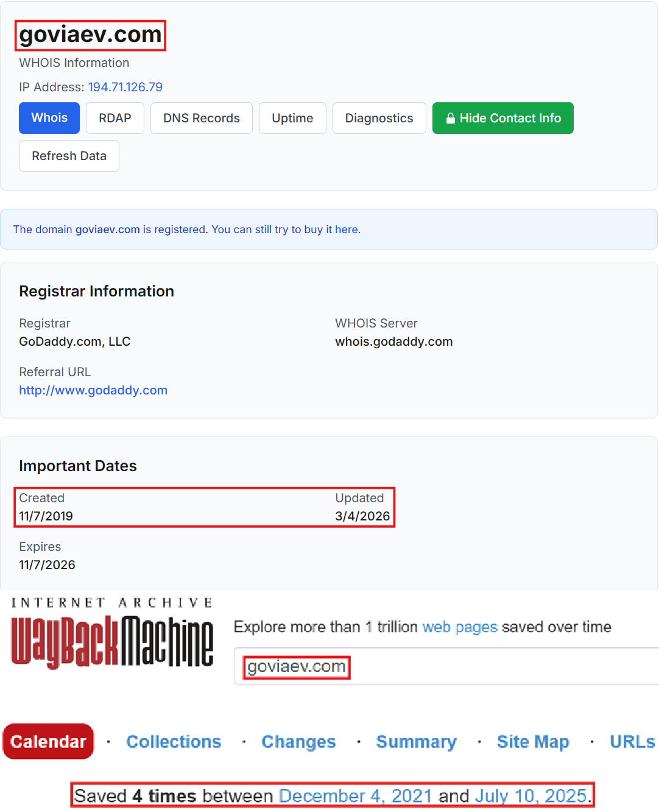Open the URLs listing

click(632, 741)
